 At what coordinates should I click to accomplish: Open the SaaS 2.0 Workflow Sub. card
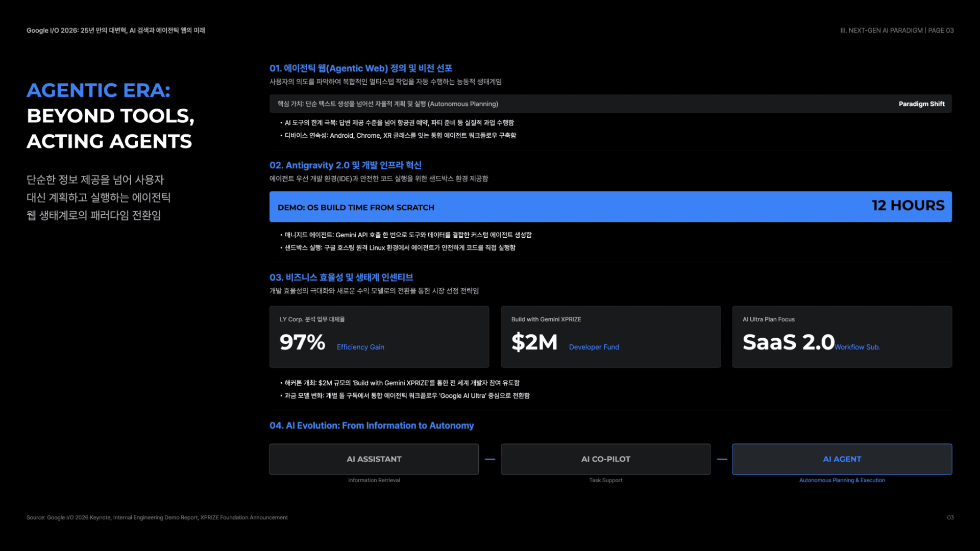click(842, 337)
